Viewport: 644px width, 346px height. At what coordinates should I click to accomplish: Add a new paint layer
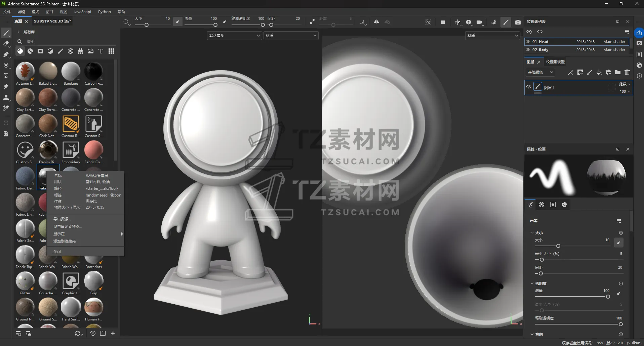pyautogui.click(x=590, y=72)
